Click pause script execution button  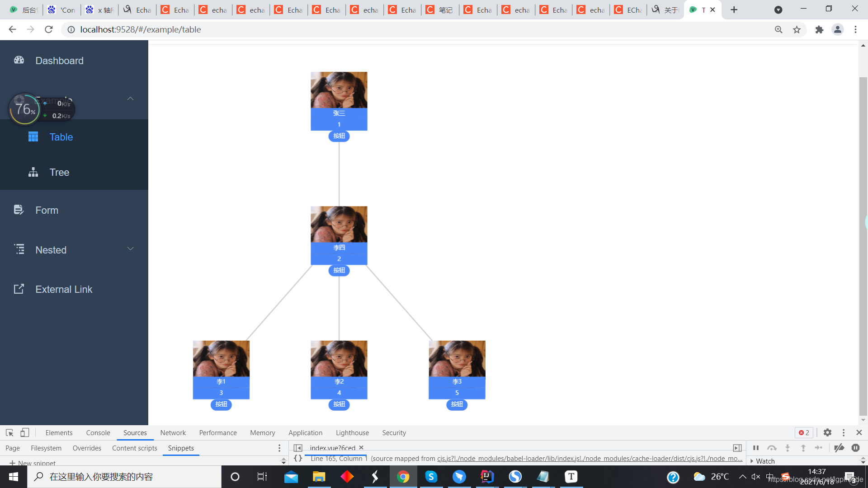coord(756,448)
